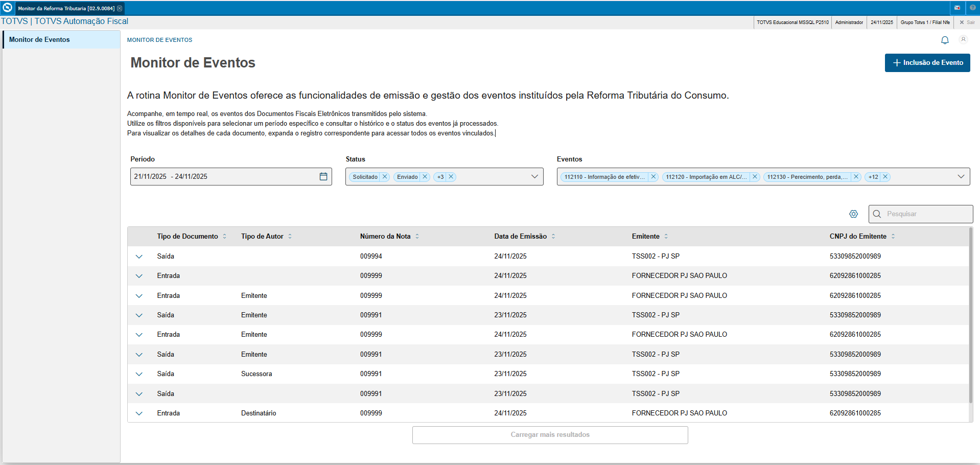Remove the 112110 event tag
Screen dimensions: 980x465
[653, 177]
